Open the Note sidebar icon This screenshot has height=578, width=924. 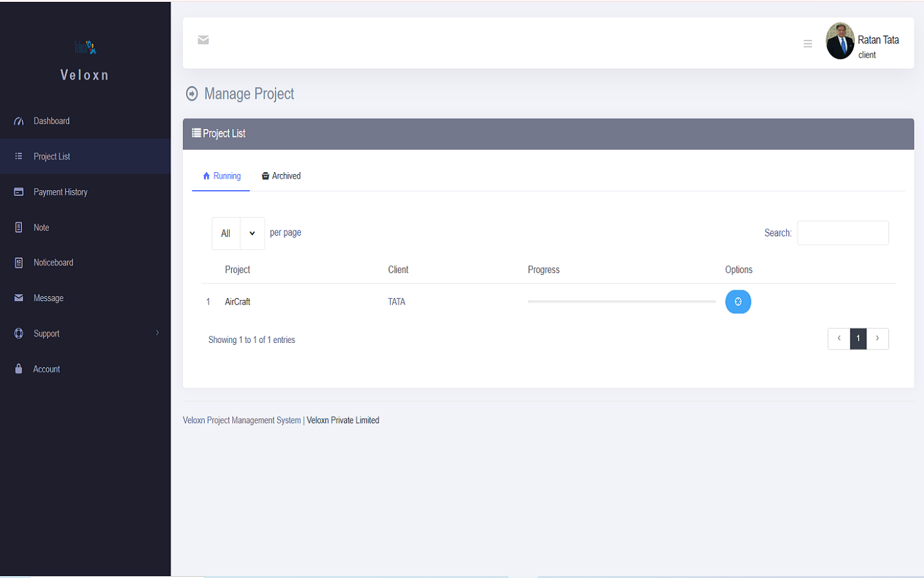(17, 227)
